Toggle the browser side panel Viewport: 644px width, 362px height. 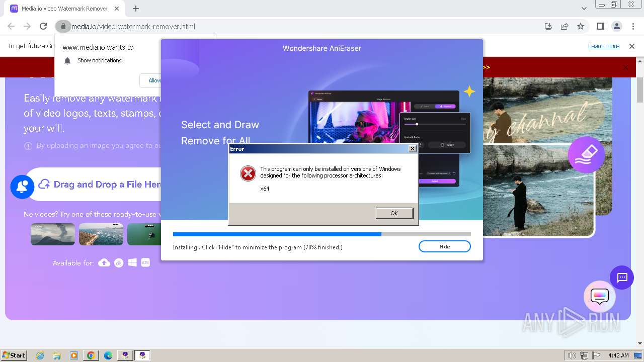(601, 26)
